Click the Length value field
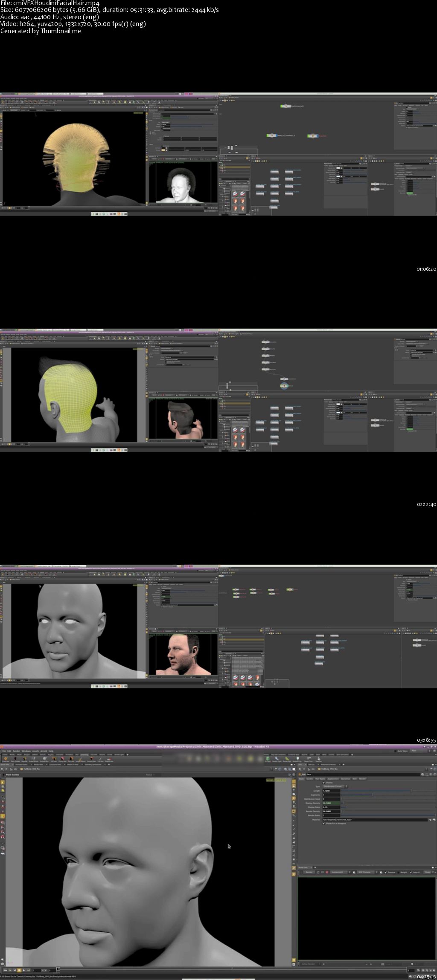 pos(331,791)
